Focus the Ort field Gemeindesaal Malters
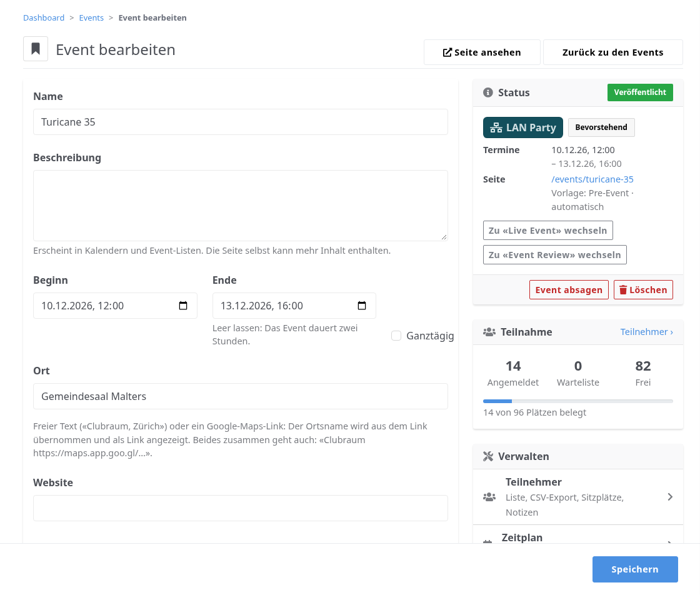Image resolution: width=700 pixels, height=595 pixels. [x=240, y=396]
